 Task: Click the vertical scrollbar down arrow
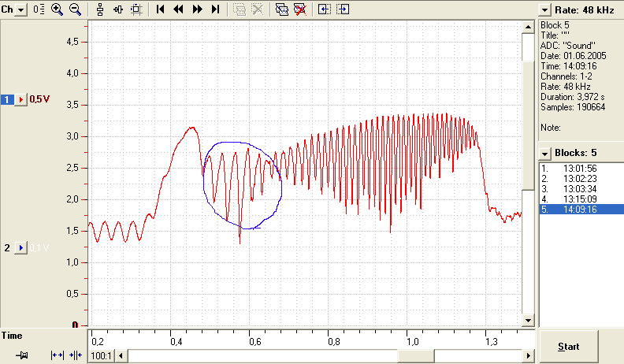528,320
